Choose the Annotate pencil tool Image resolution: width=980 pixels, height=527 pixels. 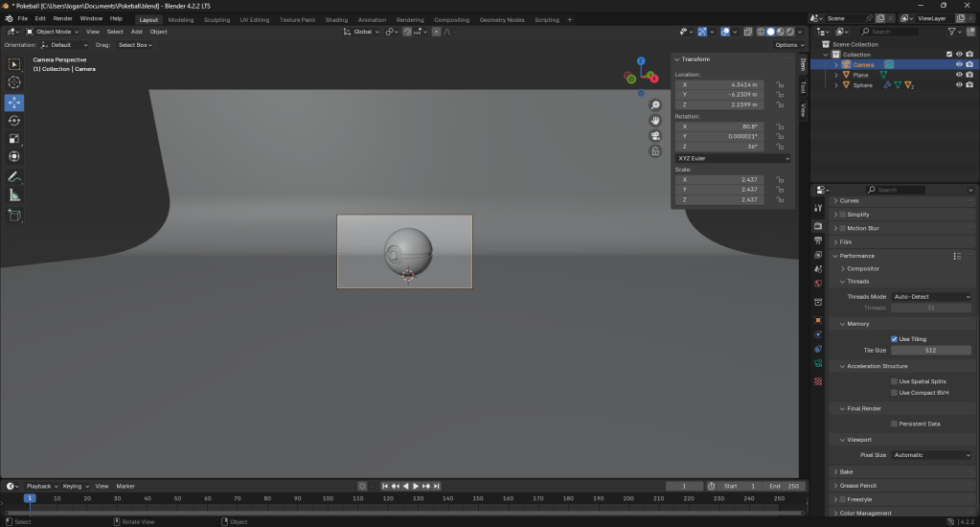14,177
